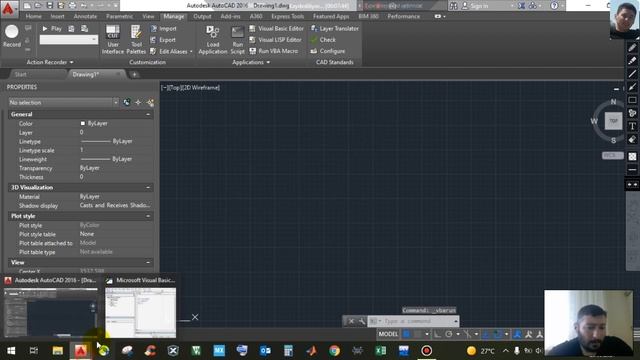This screenshot has height=360, width=640.
Task: Open the Visual LISP Editor
Action: pyautogui.click(x=276, y=40)
